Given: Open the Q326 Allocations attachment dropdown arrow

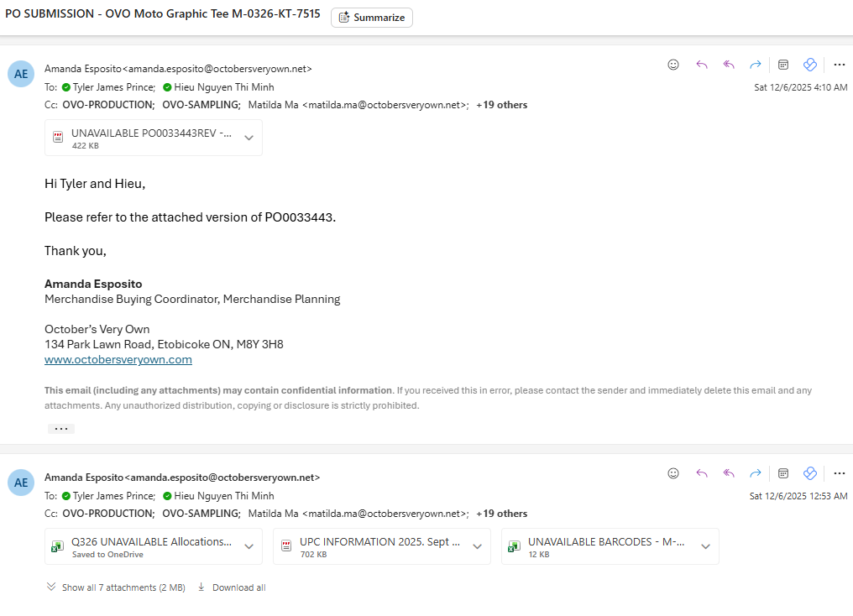Looking at the screenshot, I should click(x=249, y=547).
